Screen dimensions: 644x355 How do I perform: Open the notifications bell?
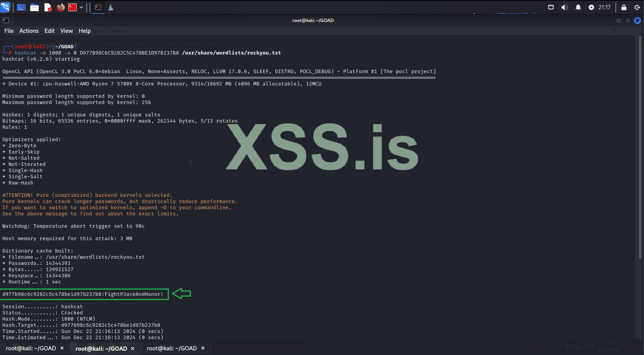click(578, 7)
